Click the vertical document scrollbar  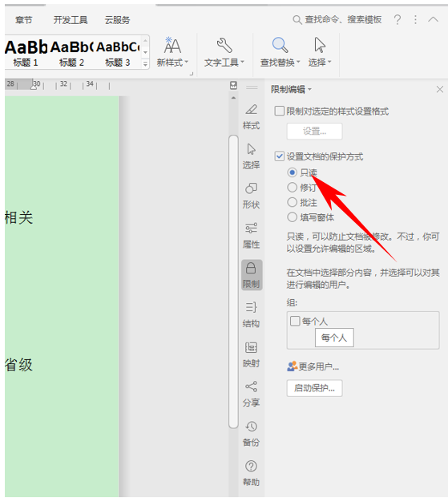click(x=233, y=281)
